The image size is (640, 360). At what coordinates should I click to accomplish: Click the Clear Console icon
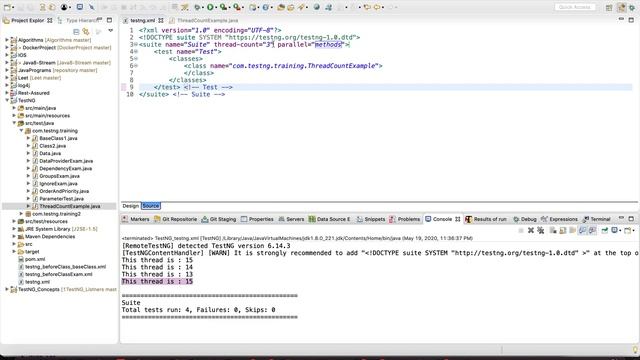click(553, 231)
